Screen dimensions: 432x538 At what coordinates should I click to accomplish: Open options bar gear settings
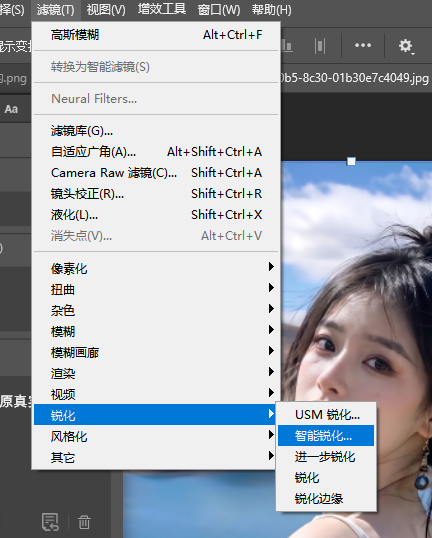click(406, 46)
